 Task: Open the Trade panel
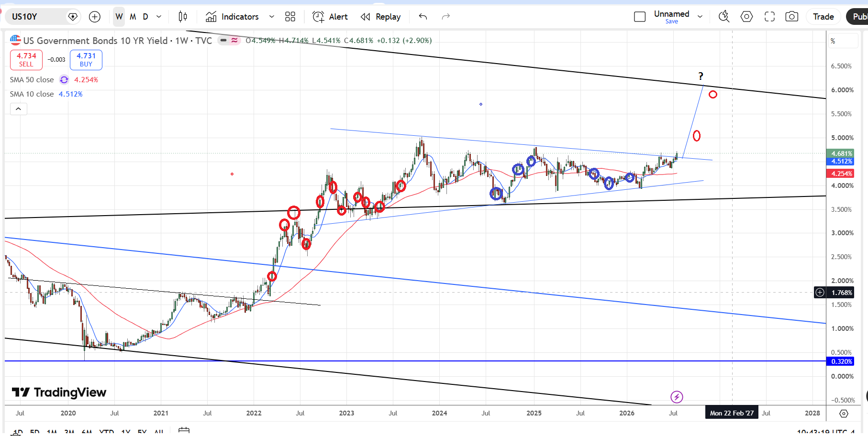point(823,17)
